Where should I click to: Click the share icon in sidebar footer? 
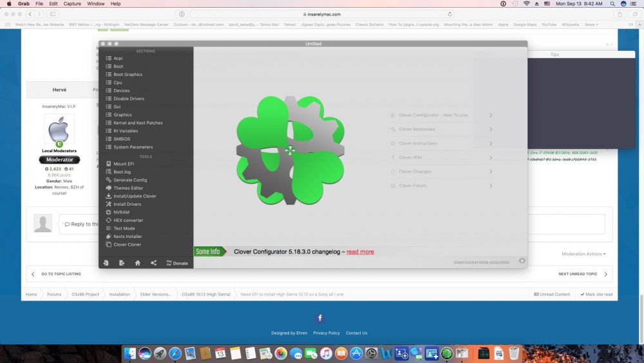(154, 263)
